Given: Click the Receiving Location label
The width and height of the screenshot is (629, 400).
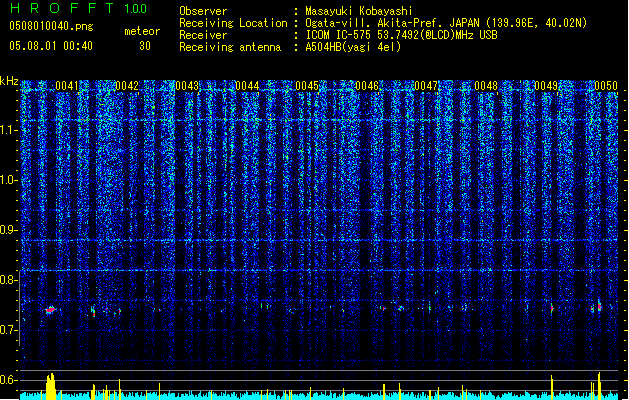Looking at the screenshot, I should [x=233, y=23].
